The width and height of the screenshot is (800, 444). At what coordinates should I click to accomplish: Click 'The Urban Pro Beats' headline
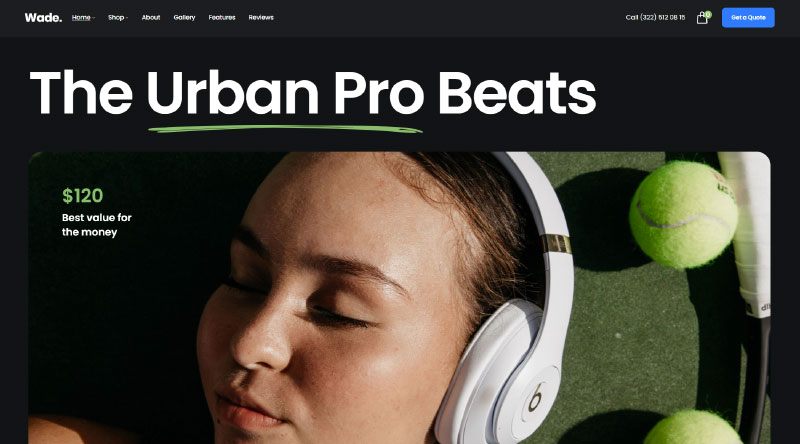[313, 93]
